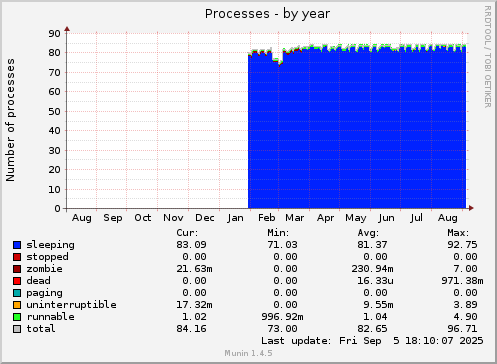Click the 'Last update' timestamp line
The image size is (497, 364).
[372, 341]
